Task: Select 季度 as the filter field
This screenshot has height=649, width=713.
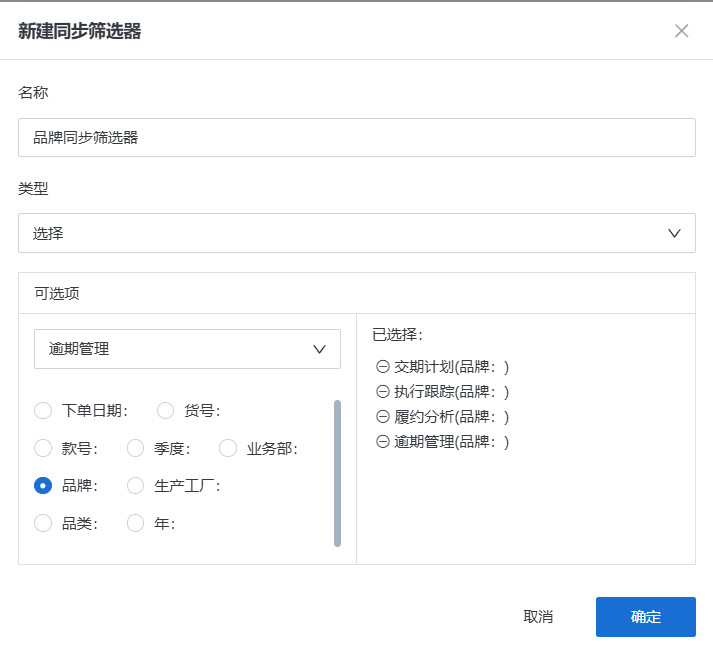Action: [x=136, y=448]
